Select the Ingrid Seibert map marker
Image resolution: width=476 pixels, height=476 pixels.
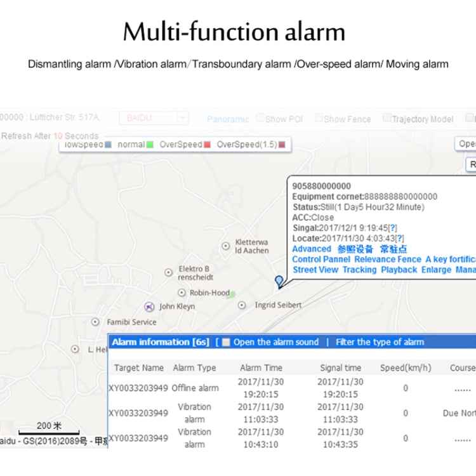242,305
